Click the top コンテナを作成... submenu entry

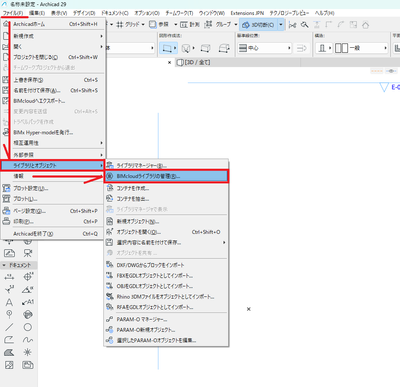(x=166, y=188)
